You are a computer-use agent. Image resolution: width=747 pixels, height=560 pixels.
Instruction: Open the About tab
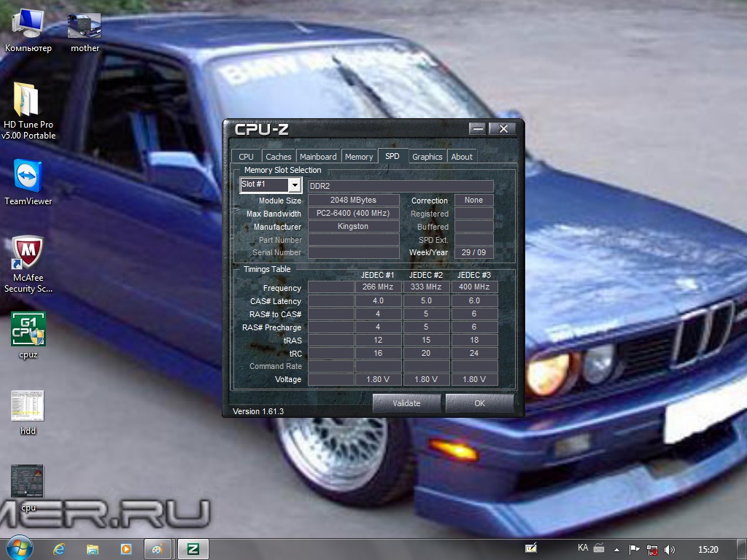point(462,157)
